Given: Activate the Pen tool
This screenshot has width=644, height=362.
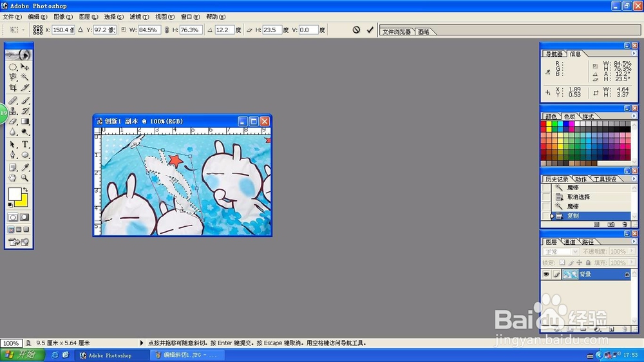Looking at the screenshot, I should [13, 155].
